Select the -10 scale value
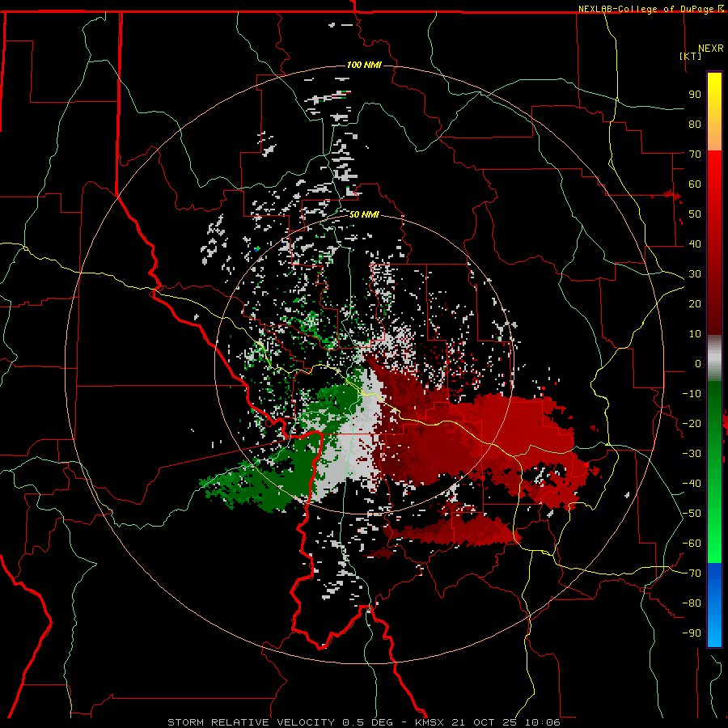 coord(692,394)
